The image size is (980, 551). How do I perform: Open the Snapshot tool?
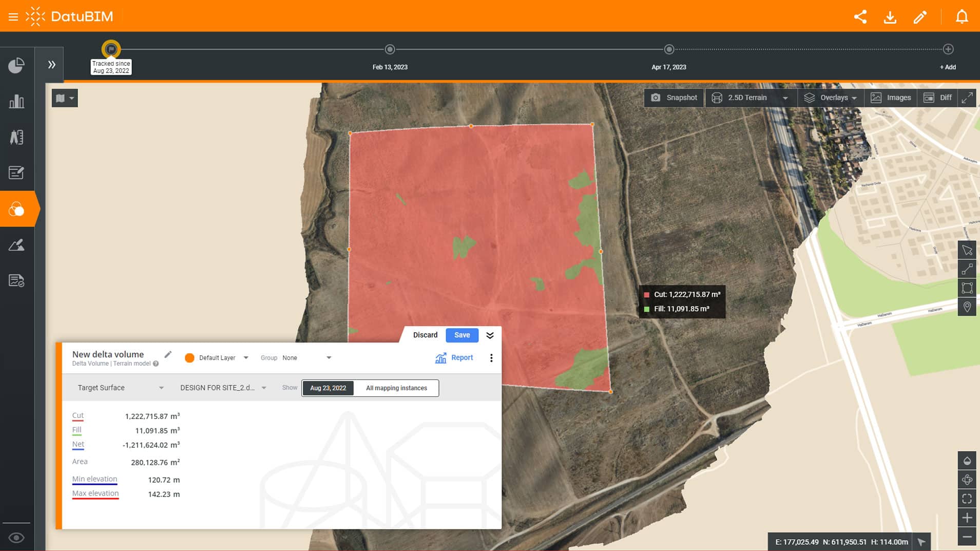tap(674, 98)
